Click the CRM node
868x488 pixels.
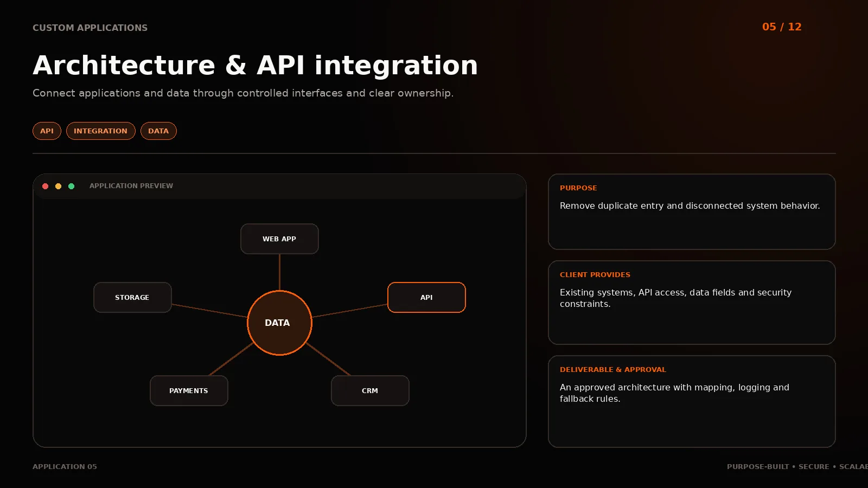(370, 390)
